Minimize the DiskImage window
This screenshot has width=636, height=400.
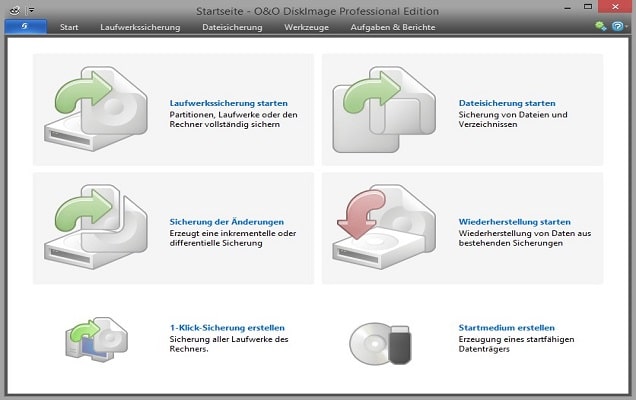click(x=567, y=7)
